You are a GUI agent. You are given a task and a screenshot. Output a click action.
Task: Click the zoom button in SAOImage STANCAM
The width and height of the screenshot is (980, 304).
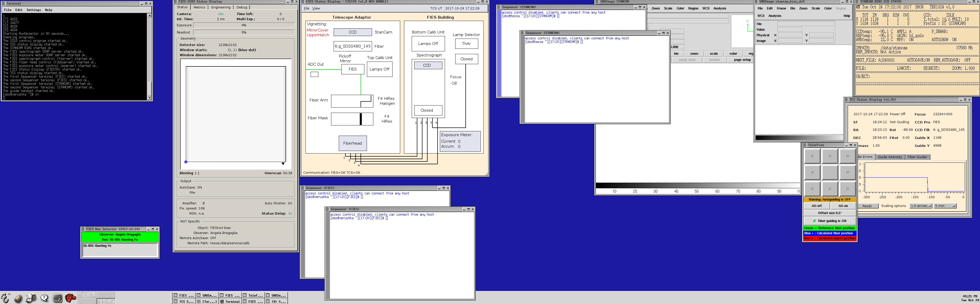(694, 54)
